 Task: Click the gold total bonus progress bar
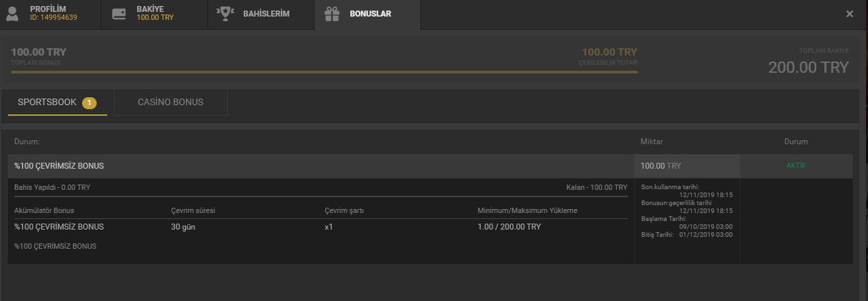click(324, 71)
